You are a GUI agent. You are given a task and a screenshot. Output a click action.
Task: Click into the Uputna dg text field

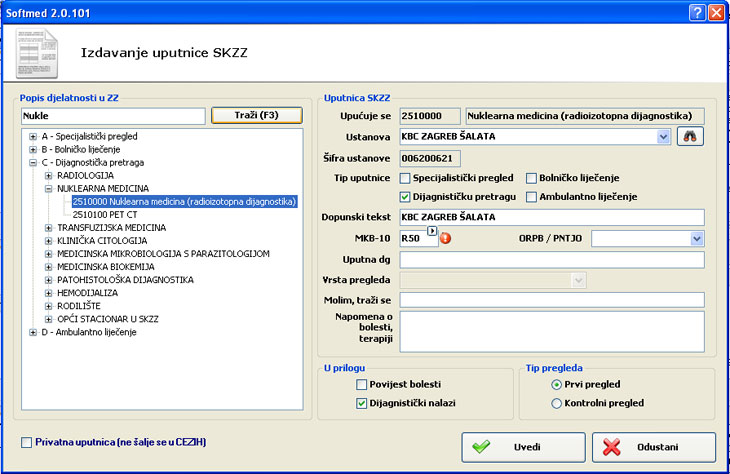(551, 260)
